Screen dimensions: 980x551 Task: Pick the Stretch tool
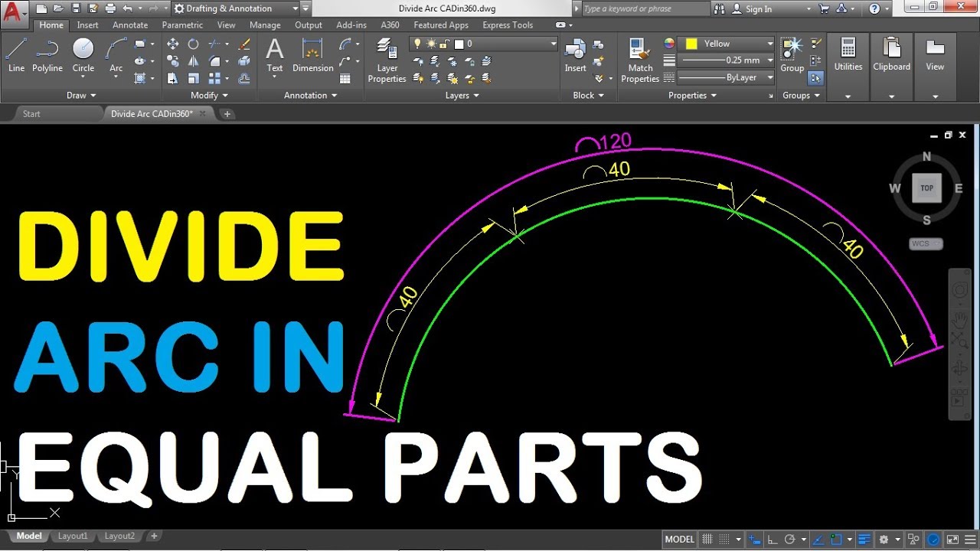pos(173,78)
